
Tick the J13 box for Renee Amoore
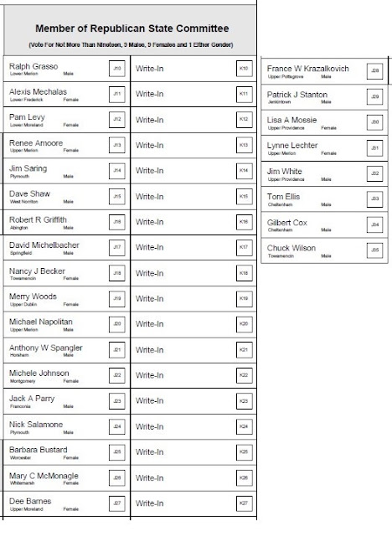(x=117, y=145)
